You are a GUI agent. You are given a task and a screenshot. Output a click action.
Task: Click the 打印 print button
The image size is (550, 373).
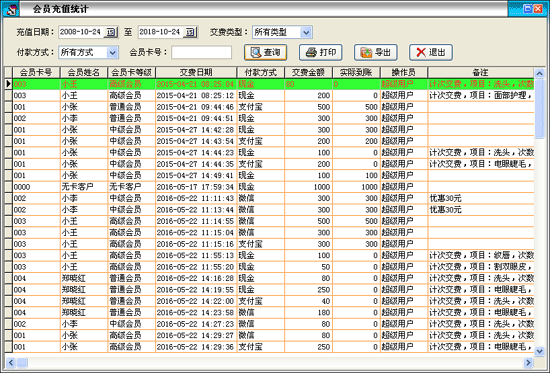click(x=321, y=53)
